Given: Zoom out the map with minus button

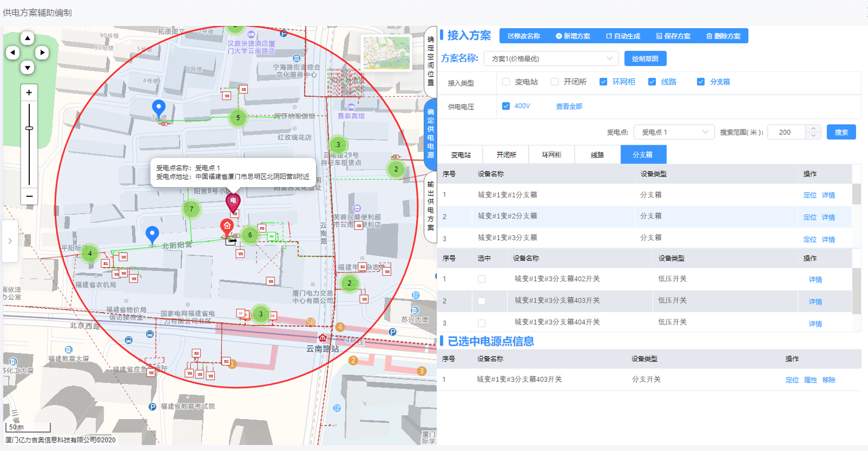Looking at the screenshot, I should click(x=29, y=196).
